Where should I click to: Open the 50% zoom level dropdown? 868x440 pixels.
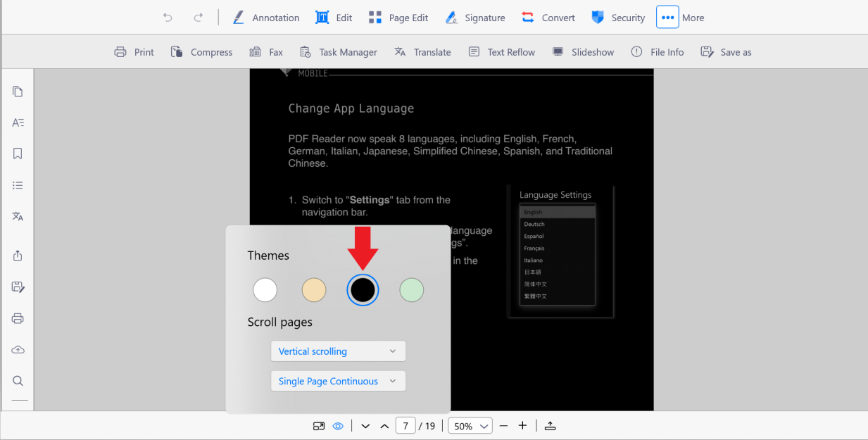470,425
